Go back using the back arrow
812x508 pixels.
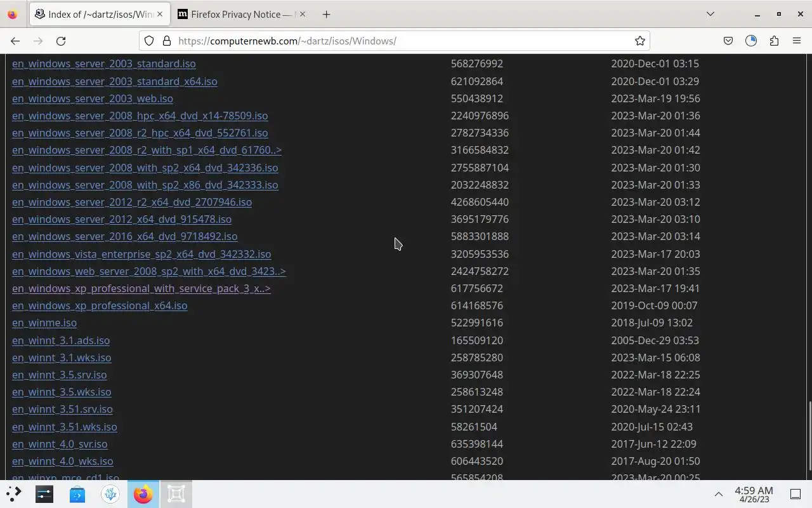pyautogui.click(x=15, y=41)
